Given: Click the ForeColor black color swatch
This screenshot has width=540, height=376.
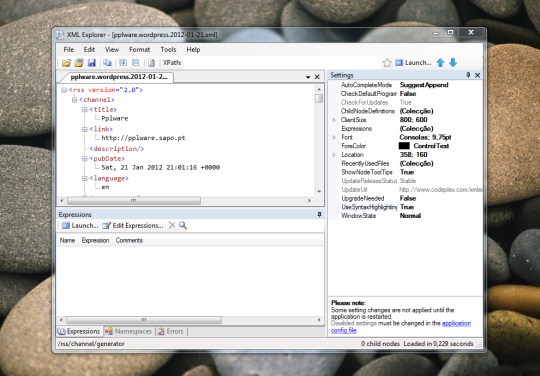Looking at the screenshot, I should coord(404,146).
